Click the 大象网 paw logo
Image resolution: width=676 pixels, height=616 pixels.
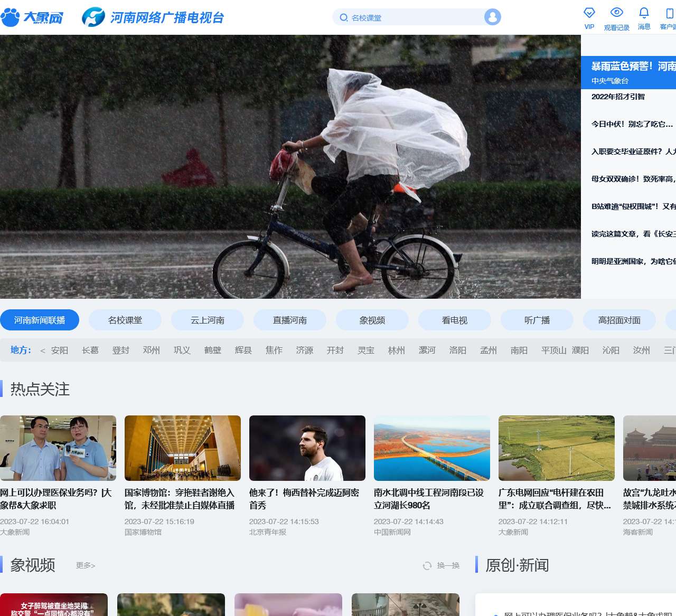click(x=32, y=17)
